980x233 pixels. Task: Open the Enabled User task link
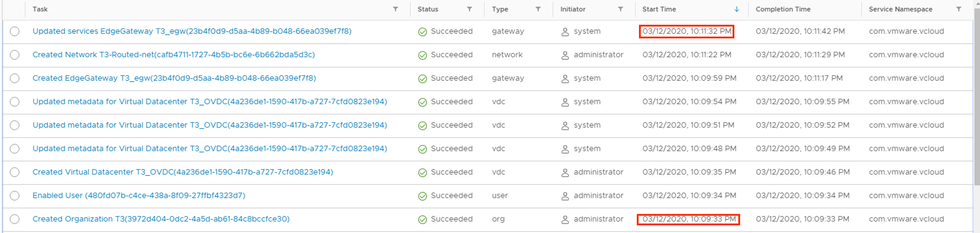[139, 196]
